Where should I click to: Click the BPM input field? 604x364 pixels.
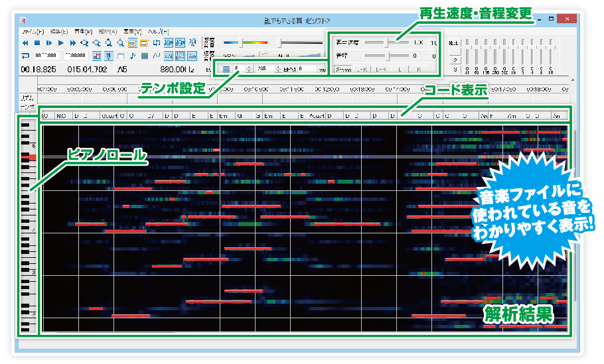point(307,68)
